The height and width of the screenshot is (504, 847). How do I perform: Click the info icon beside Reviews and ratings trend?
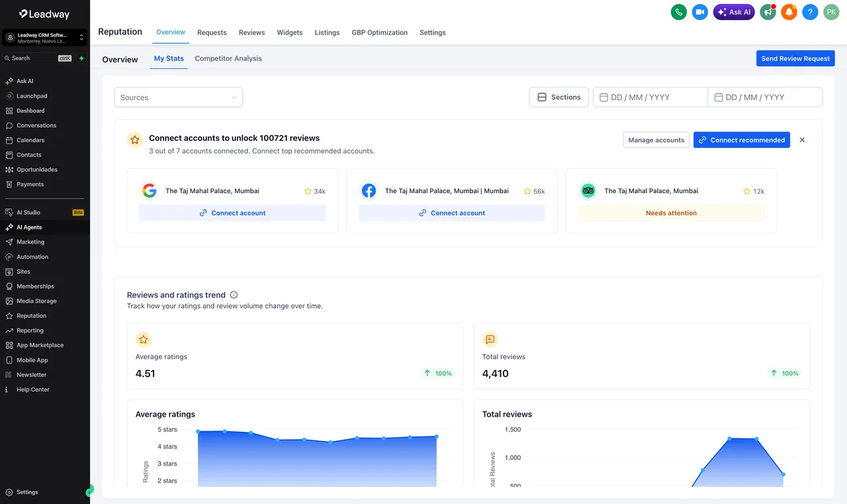coord(234,295)
